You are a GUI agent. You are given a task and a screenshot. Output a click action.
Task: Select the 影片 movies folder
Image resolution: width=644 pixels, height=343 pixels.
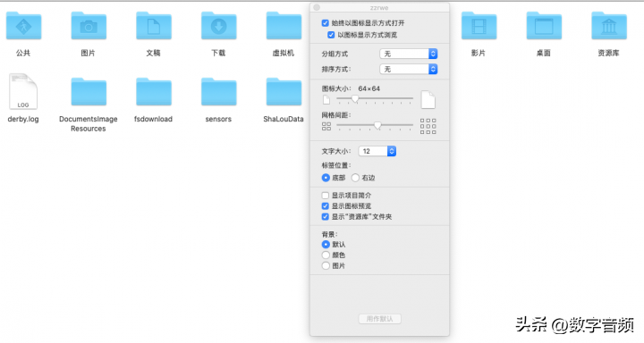[x=479, y=26]
